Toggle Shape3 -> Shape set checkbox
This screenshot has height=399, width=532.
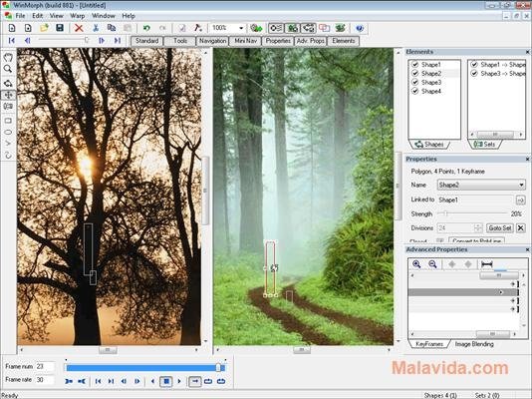[x=474, y=74]
